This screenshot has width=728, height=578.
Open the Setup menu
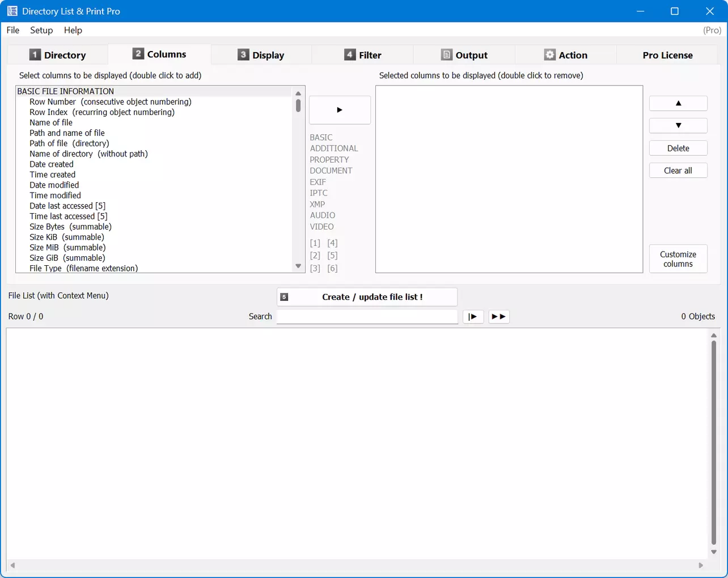41,30
